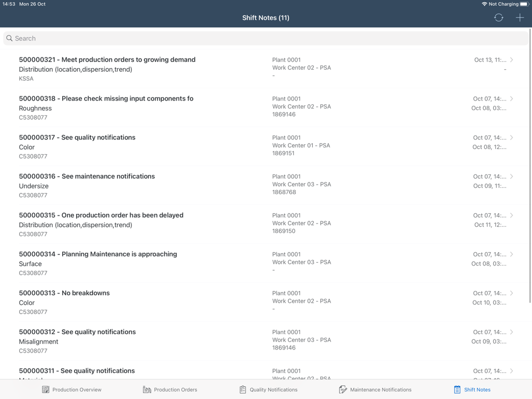The image size is (532, 399).
Task: Open chevron for note 500000313
Action: click(x=512, y=293)
